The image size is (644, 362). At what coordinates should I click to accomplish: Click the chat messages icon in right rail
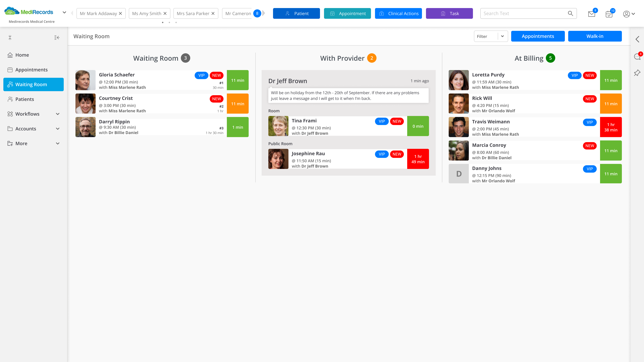coord(637,57)
